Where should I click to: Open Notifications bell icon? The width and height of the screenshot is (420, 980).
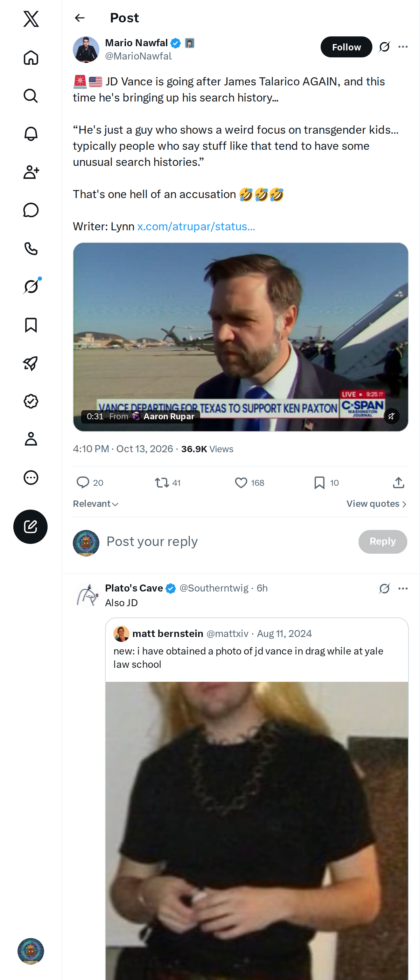[x=31, y=134]
